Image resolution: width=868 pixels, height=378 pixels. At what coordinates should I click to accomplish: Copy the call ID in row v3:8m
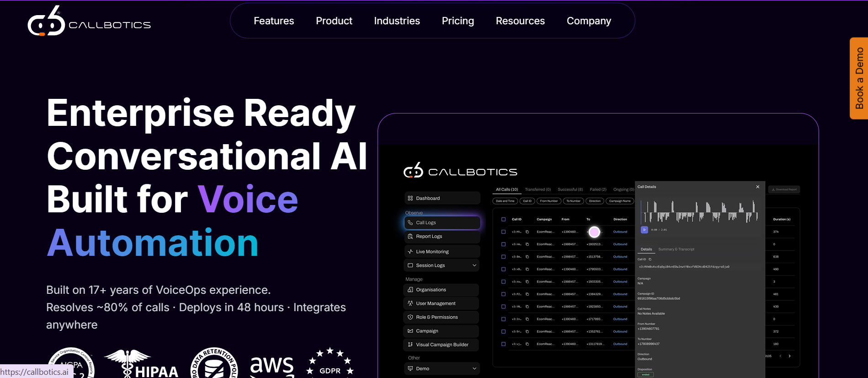(x=527, y=257)
